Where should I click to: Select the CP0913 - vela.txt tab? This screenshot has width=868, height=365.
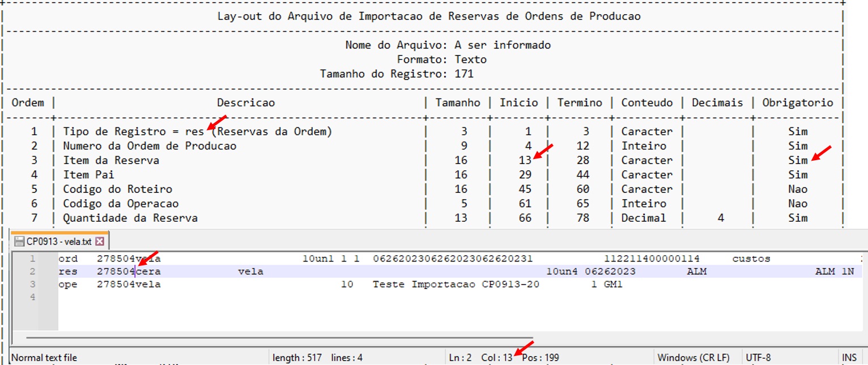point(59,242)
